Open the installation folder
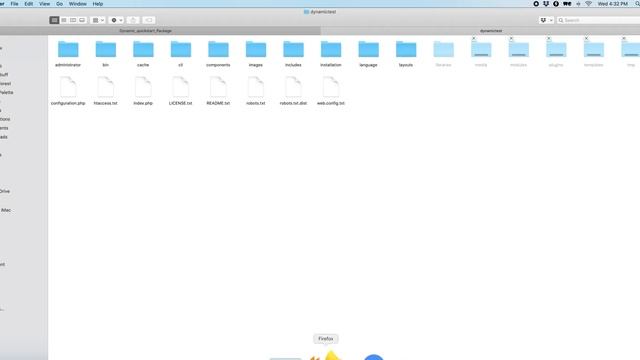 pos(331,49)
